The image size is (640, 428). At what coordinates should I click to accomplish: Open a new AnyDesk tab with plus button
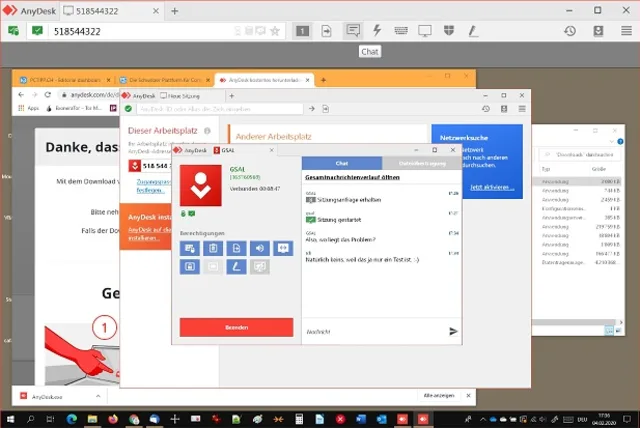pyautogui.click(x=175, y=11)
